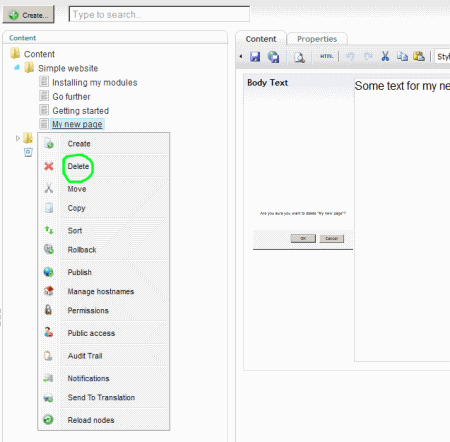The image size is (450, 442).
Task: Open the Recycle Bin icon in tree
Action: pyautogui.click(x=28, y=152)
